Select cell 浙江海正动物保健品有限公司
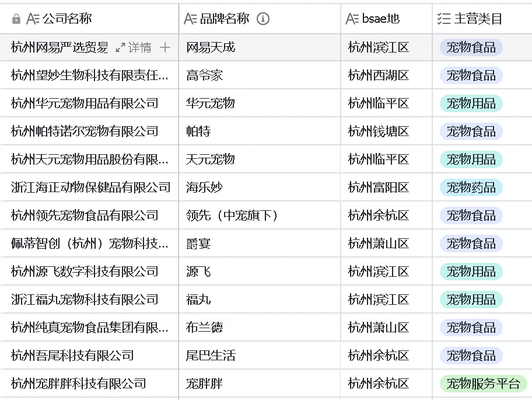 (x=89, y=187)
